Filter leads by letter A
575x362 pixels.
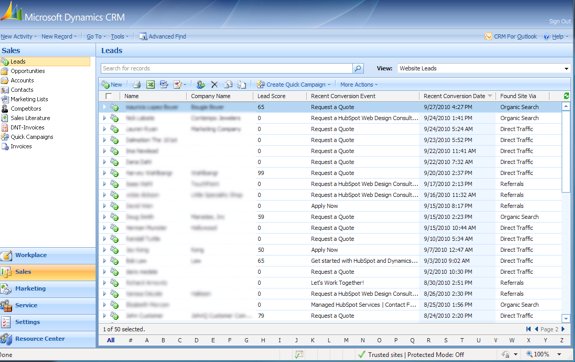147,340
